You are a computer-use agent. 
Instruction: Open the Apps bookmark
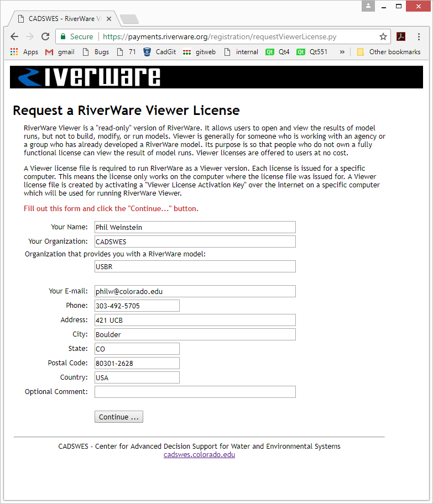pos(24,52)
